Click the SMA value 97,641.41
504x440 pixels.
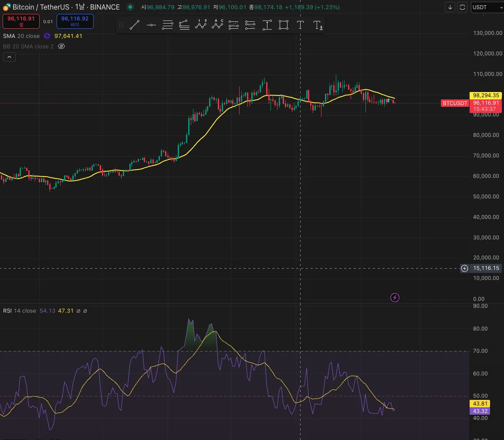(x=68, y=36)
